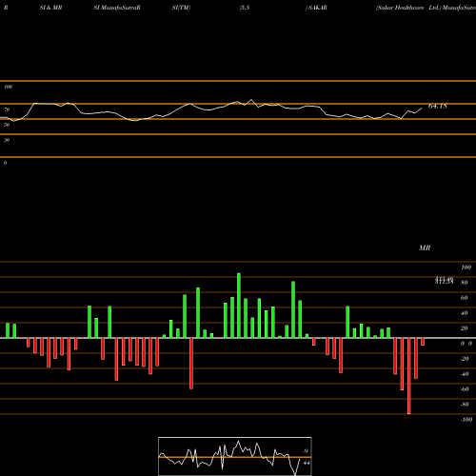Click the -9 value in the mini chart

[306, 451]
